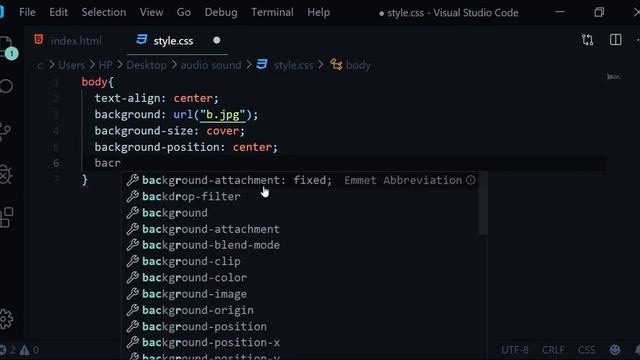Screen dimensions: 640x360
Task: Click the audio sound breadcrumb folder
Action: (211, 65)
